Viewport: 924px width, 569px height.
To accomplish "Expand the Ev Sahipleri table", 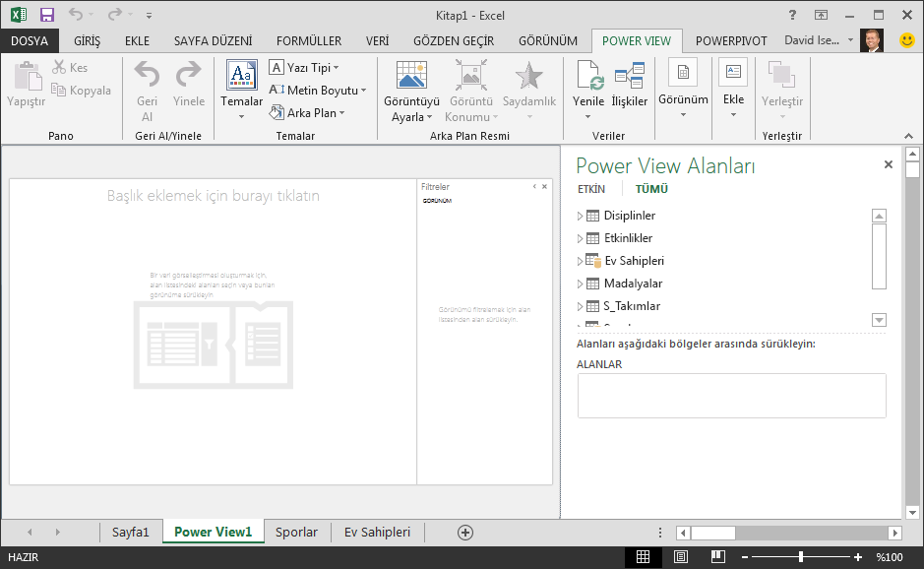I will (580, 261).
